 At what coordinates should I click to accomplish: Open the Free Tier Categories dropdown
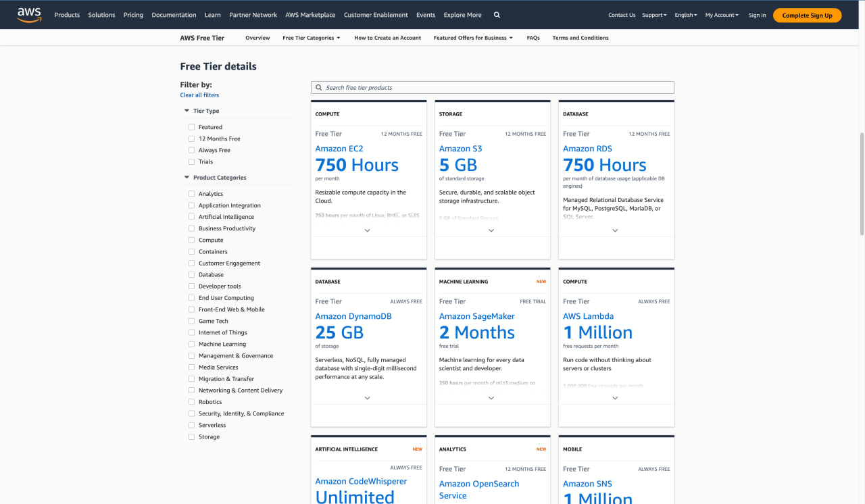point(311,38)
